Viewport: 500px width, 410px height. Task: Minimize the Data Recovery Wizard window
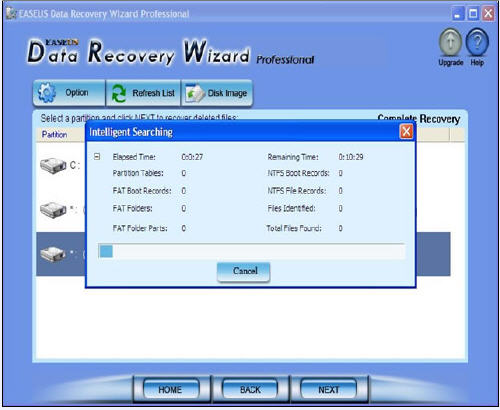pos(458,14)
